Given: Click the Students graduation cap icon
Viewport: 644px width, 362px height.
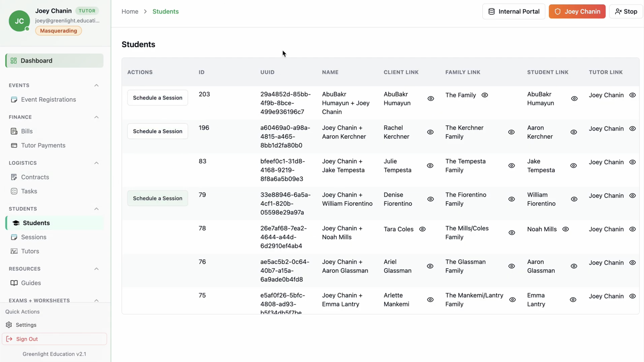Looking at the screenshot, I should [16, 223].
